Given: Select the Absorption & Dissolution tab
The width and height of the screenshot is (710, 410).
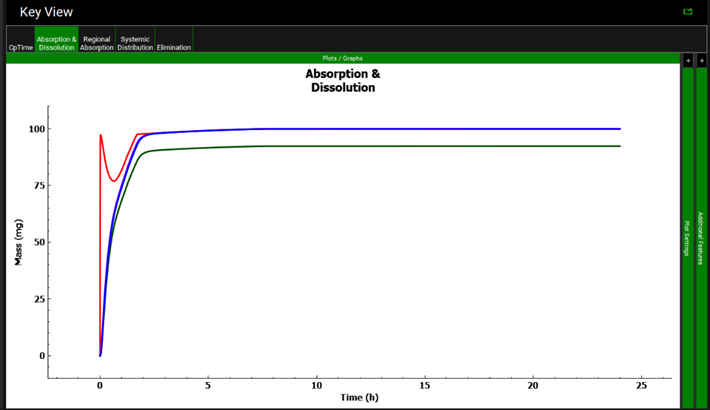Looking at the screenshot, I should pos(56,43).
